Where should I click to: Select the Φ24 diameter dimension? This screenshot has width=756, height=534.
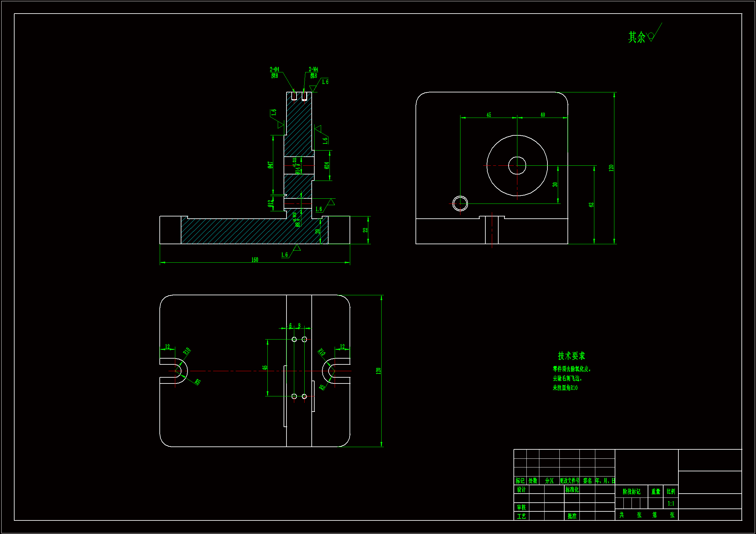click(x=326, y=165)
